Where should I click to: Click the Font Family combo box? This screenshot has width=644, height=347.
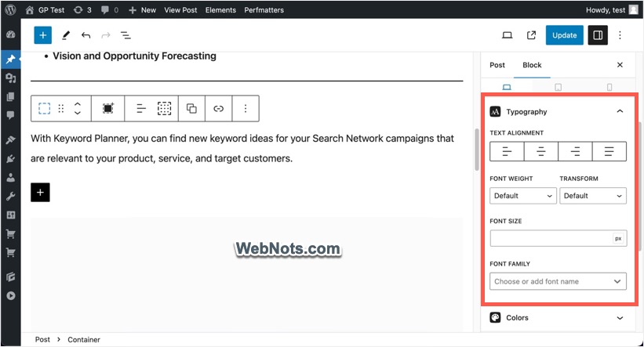558,281
